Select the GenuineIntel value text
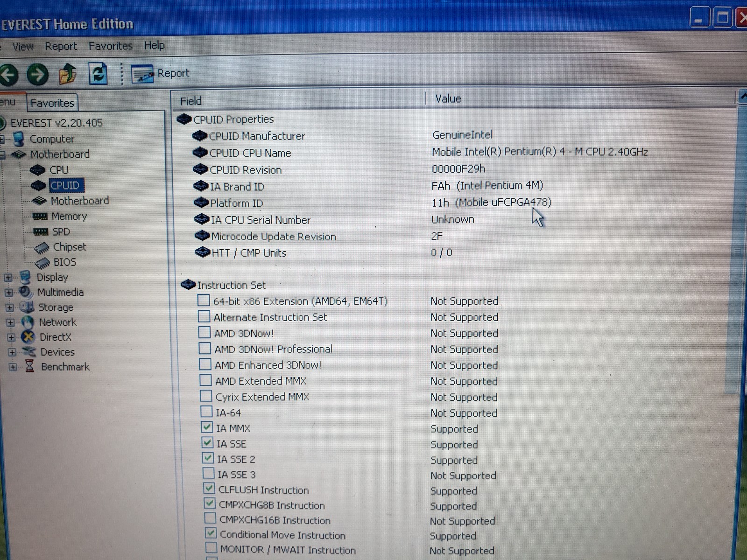 [x=462, y=135]
